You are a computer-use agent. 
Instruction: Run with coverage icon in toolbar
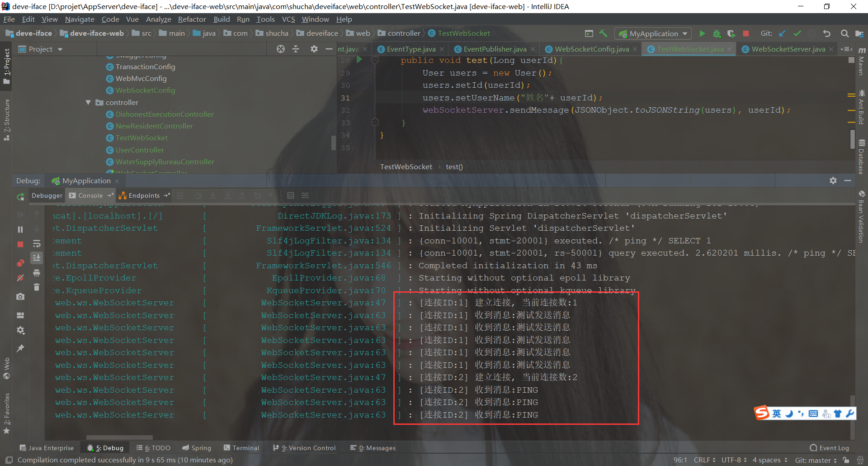[731, 33]
